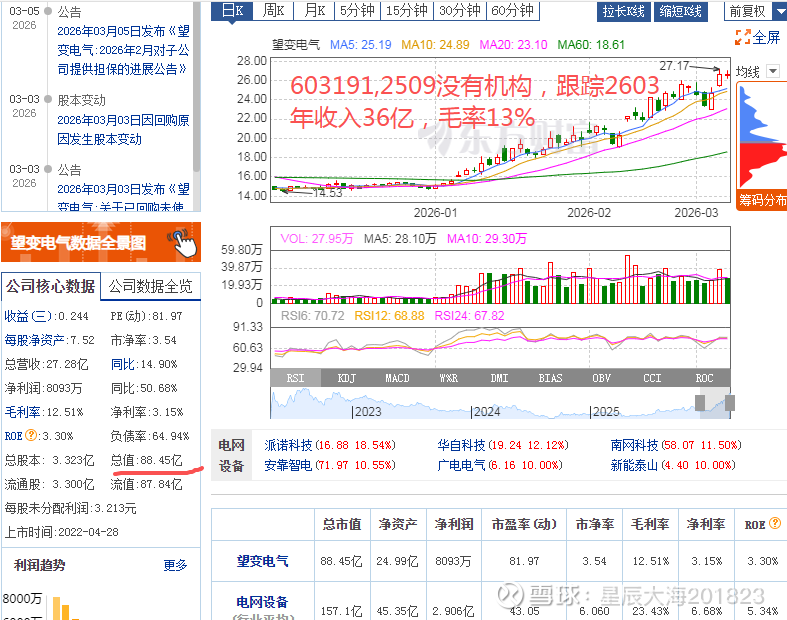Open 望变电气数据全景图 banner
787x620 pixels.
(101, 242)
